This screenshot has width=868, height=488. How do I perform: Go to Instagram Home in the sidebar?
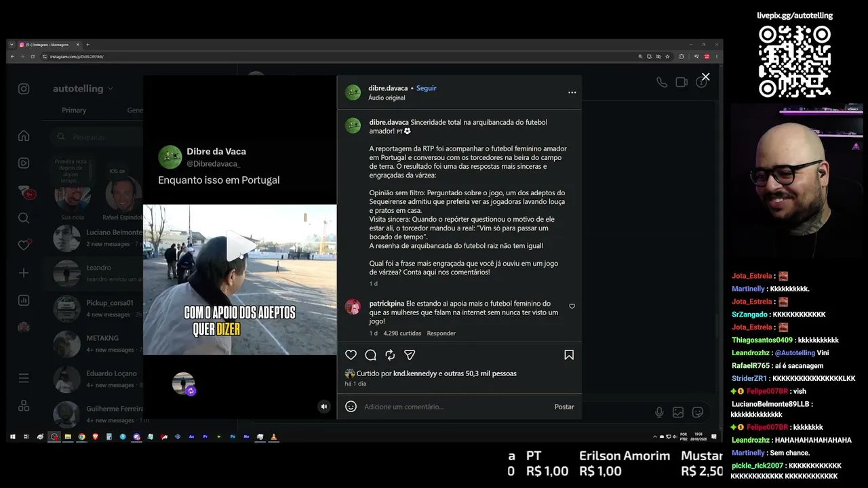[x=24, y=136]
